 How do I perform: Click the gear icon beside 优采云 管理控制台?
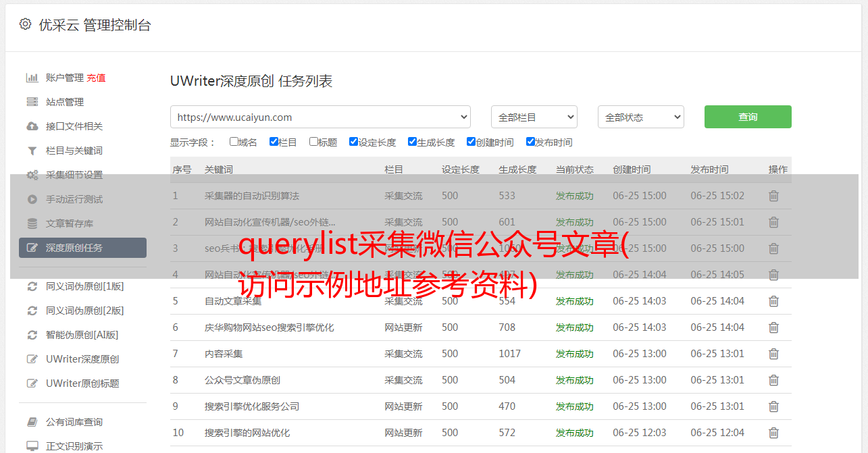(x=25, y=24)
